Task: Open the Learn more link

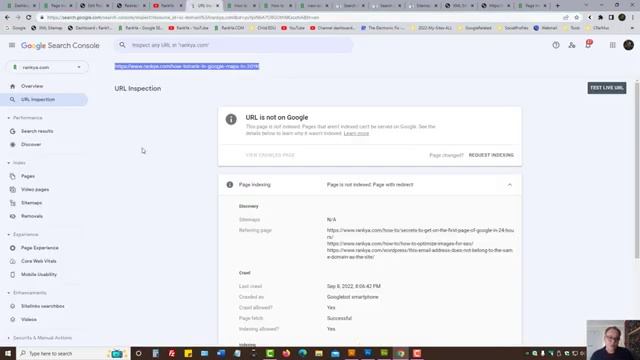Action: pos(356,133)
